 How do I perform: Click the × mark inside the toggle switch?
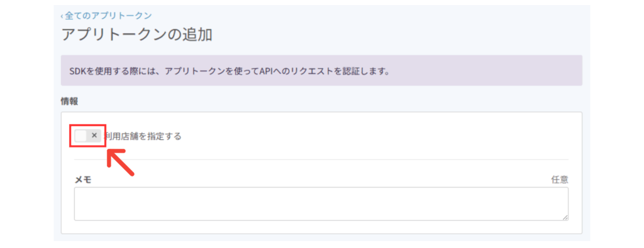pyautogui.click(x=94, y=136)
